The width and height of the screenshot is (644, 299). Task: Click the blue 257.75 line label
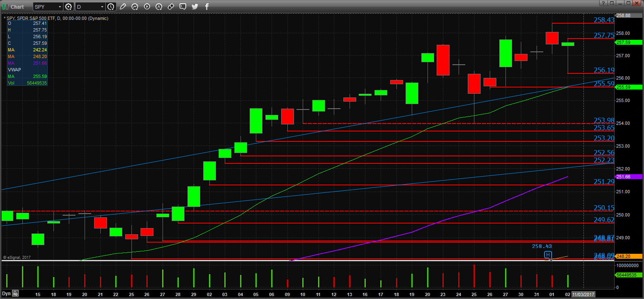pyautogui.click(x=604, y=36)
